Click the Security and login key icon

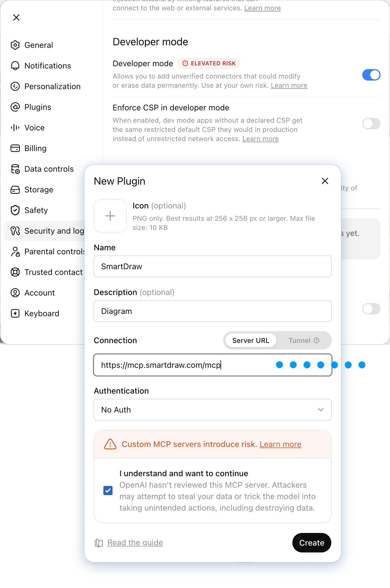15,231
